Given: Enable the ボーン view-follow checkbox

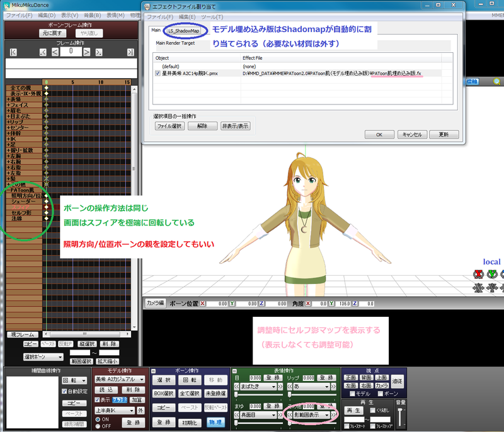Looking at the screenshot, I should point(381,394).
